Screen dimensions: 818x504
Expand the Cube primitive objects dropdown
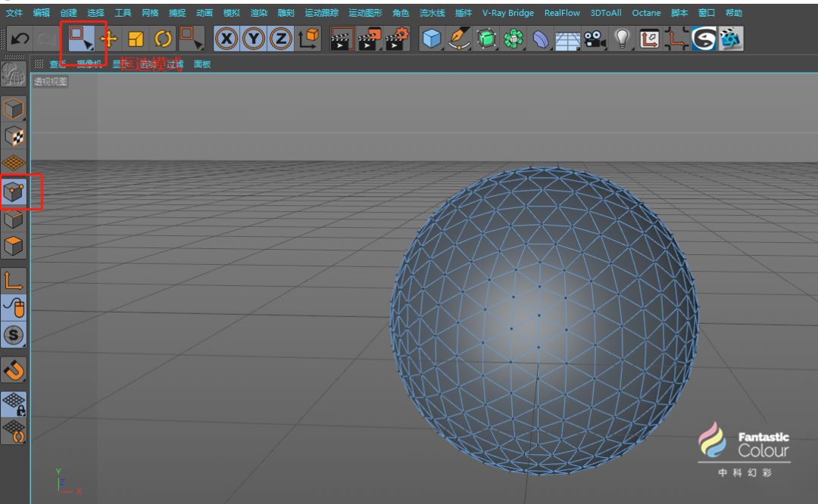click(x=432, y=39)
